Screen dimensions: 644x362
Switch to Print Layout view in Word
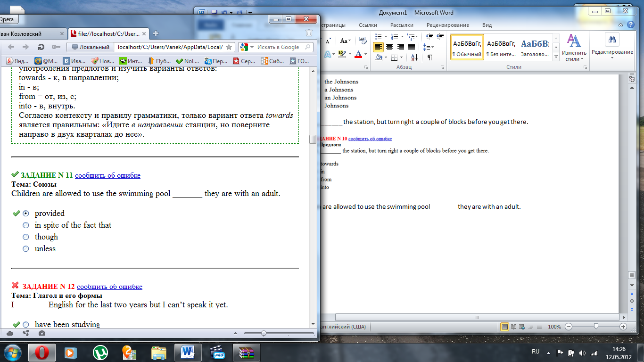504,327
